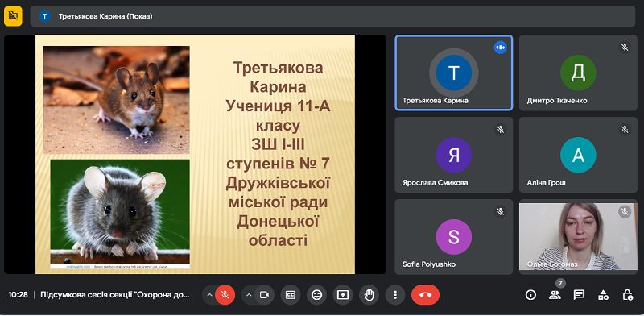Expand the video settings arrow beside camera
Screen dimensions: 644x316
249,294
